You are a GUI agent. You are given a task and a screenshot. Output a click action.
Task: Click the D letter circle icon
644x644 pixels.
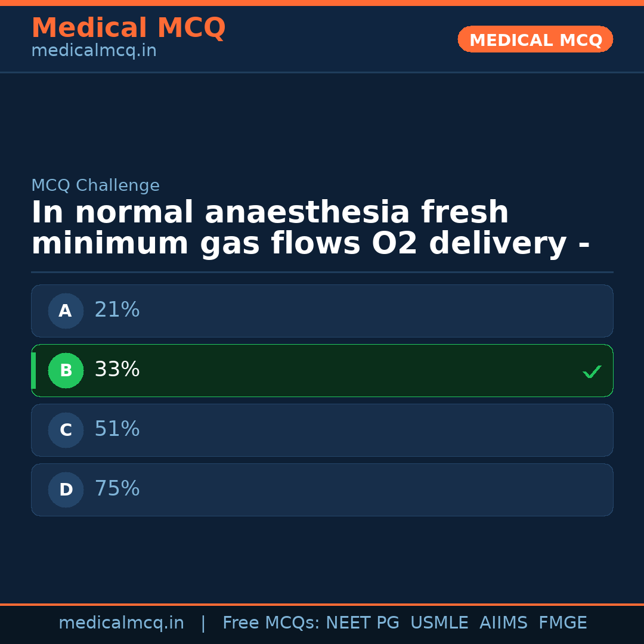point(66,490)
